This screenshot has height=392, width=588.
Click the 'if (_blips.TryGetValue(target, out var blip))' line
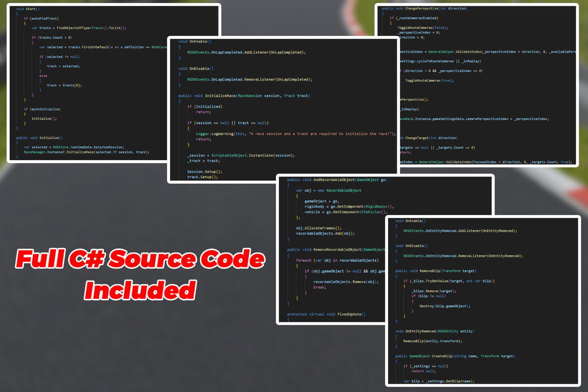tap(450, 280)
